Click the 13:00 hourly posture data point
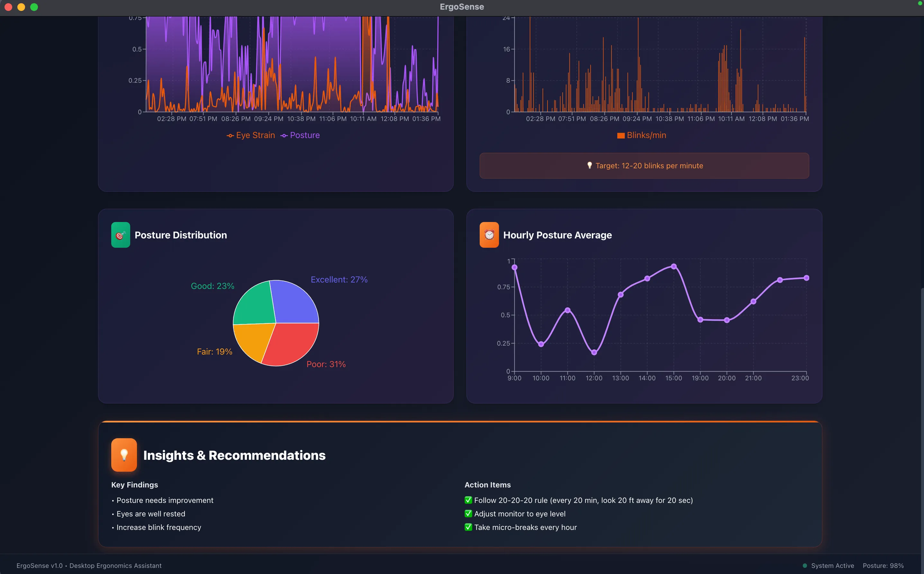 621,295
